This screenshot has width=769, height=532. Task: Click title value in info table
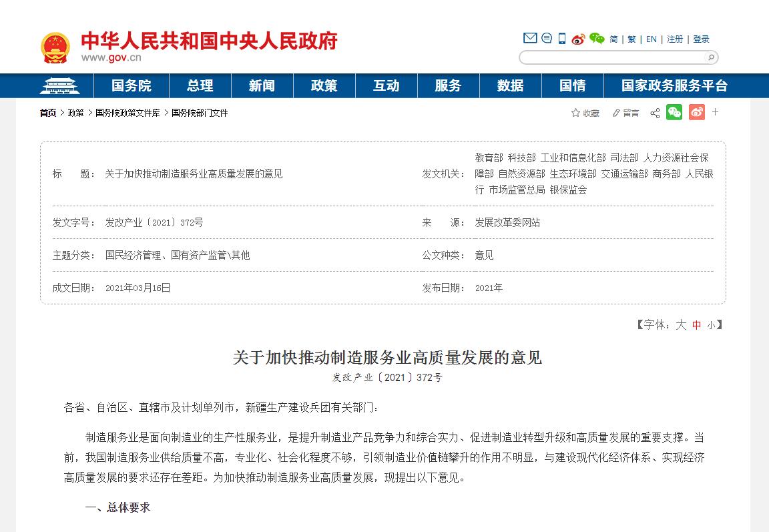pyautogui.click(x=194, y=174)
